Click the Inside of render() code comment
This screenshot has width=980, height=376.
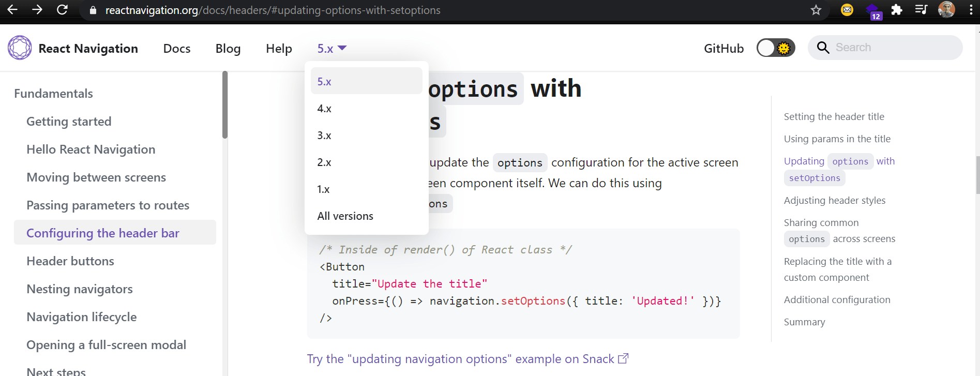[x=445, y=249]
